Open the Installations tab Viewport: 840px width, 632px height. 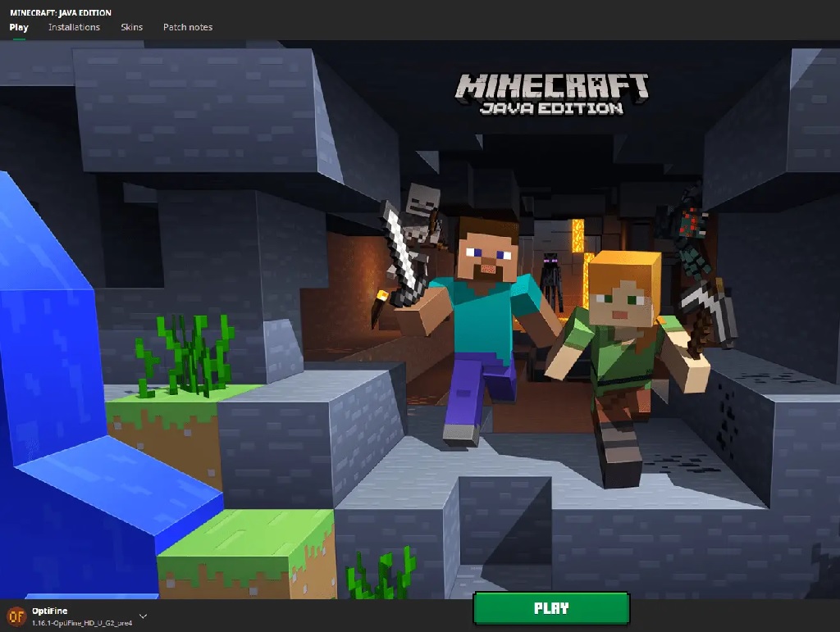(x=74, y=27)
